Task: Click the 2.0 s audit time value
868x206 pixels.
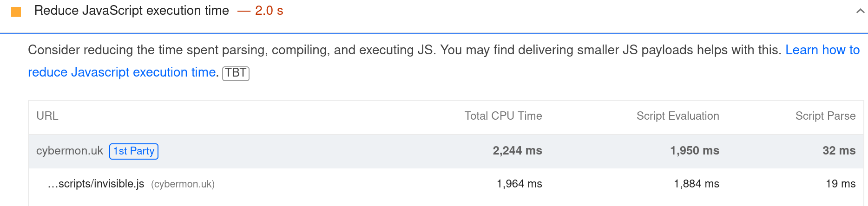Action: point(269,11)
